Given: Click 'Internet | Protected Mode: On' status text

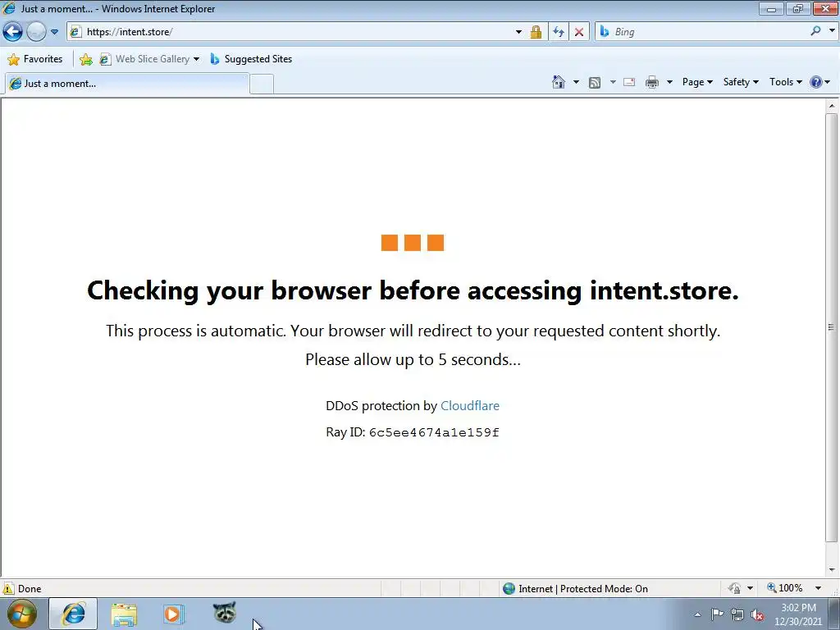Looking at the screenshot, I should pos(583,589).
